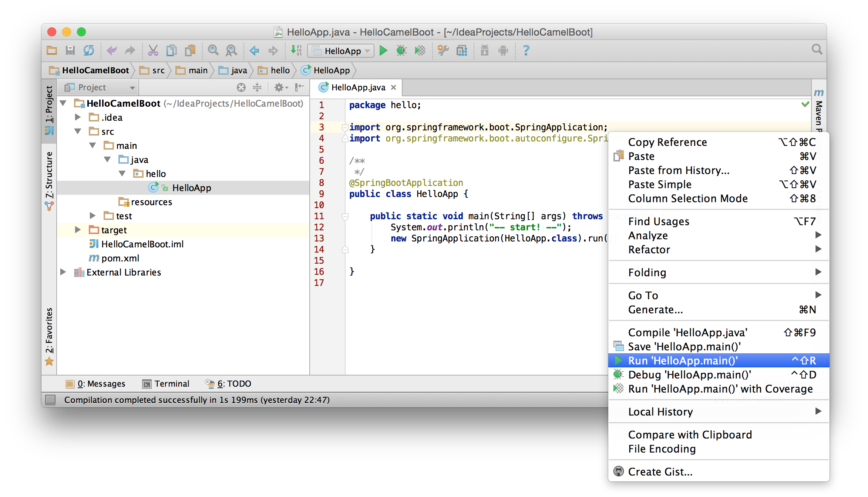Click the Save All floppy disk icon
The height and width of the screenshot is (497, 868).
pyautogui.click(x=70, y=50)
